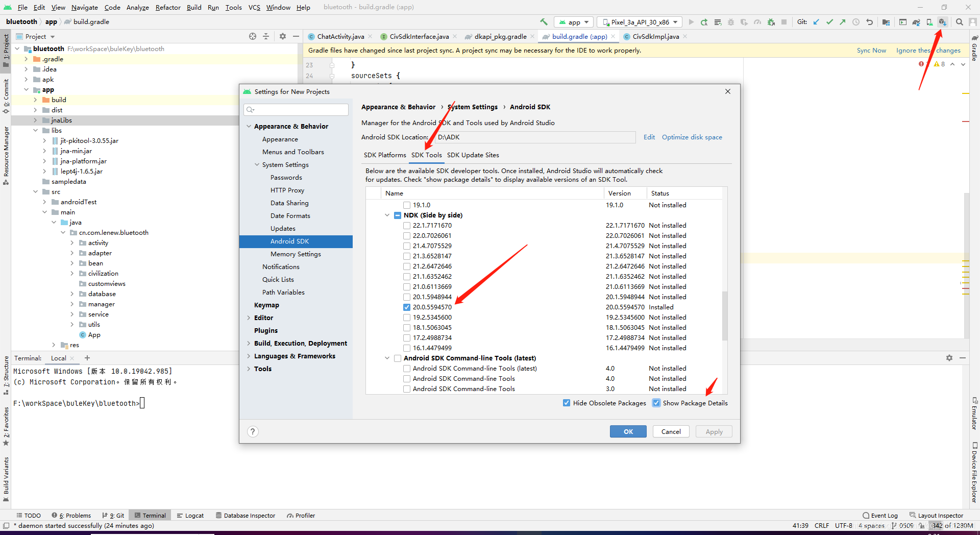Viewport: 980px width, 535px height.
Task: Open the Pixel_3a_API_30_x86 device dropdown
Action: (639, 22)
